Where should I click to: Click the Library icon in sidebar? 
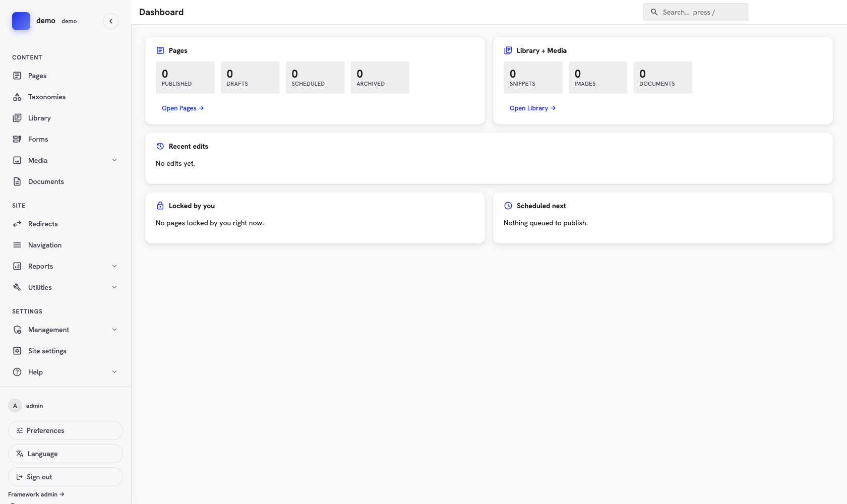point(17,118)
